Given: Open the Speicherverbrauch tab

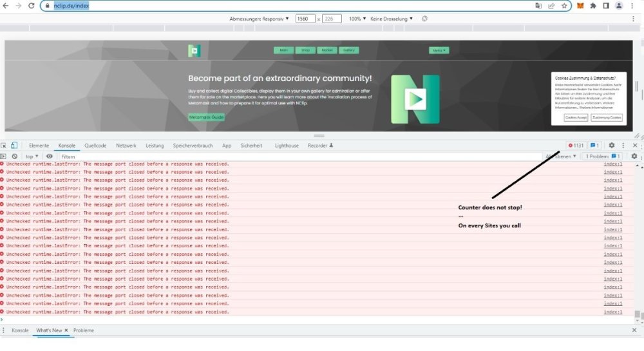Looking at the screenshot, I should tap(193, 146).
